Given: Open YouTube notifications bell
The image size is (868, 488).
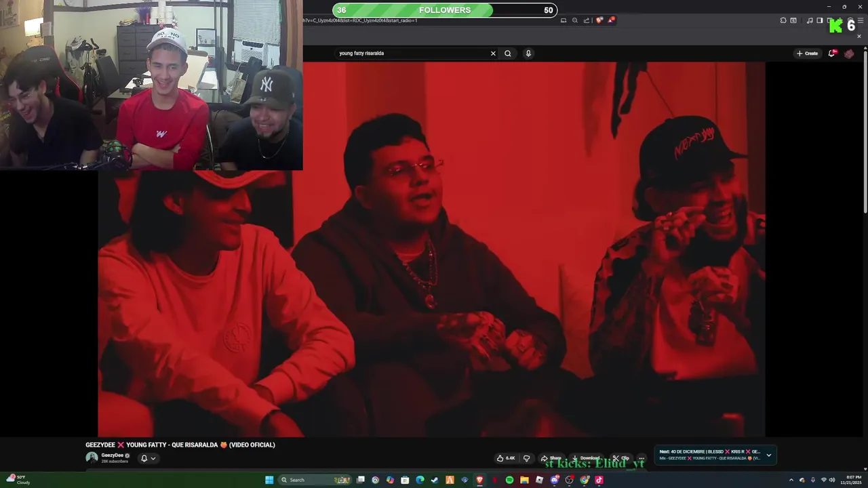Looking at the screenshot, I should click(832, 54).
